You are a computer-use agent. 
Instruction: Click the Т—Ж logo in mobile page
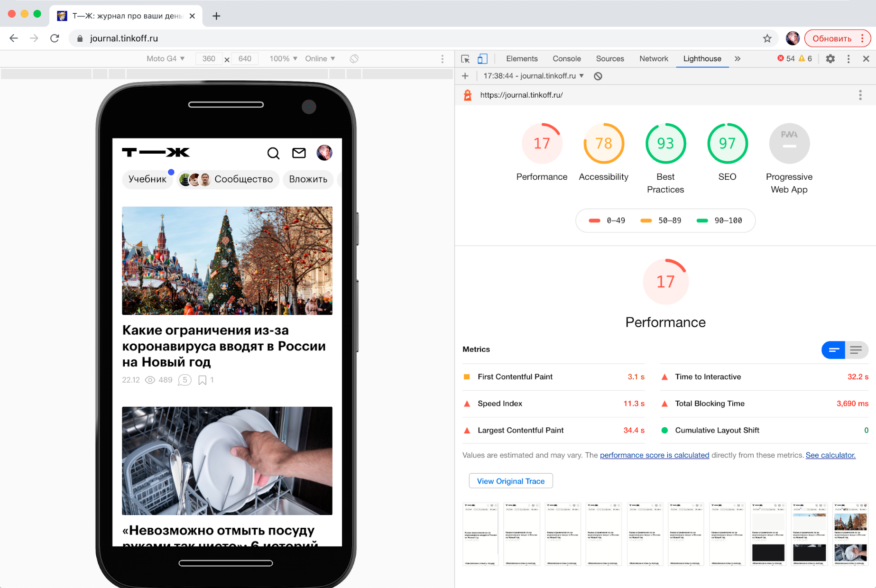coord(156,152)
